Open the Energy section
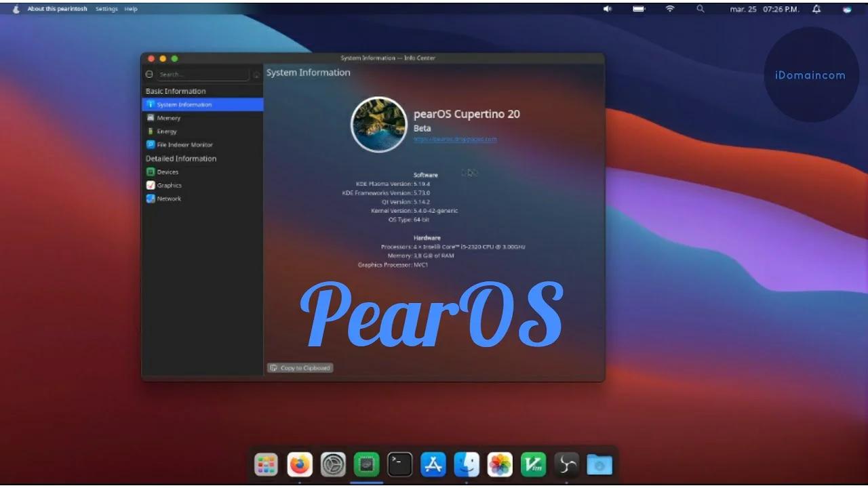This screenshot has width=868, height=488. click(x=165, y=131)
